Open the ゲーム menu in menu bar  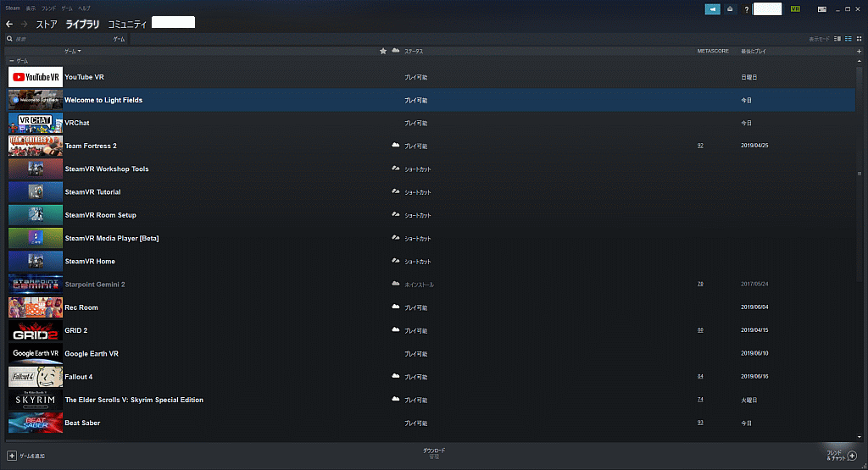tap(67, 8)
